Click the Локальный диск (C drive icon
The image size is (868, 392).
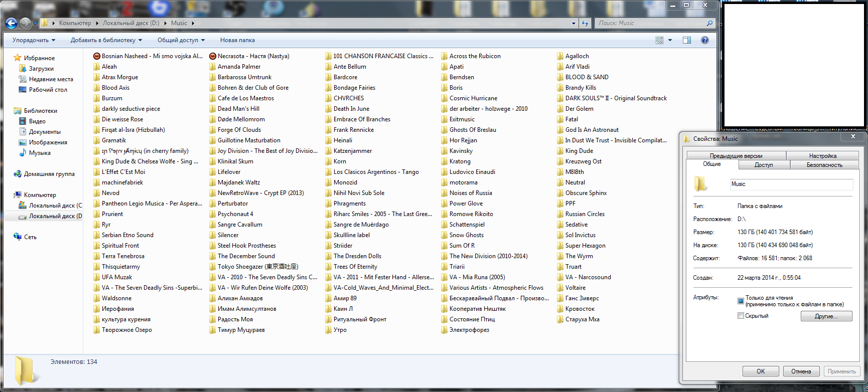22,205
